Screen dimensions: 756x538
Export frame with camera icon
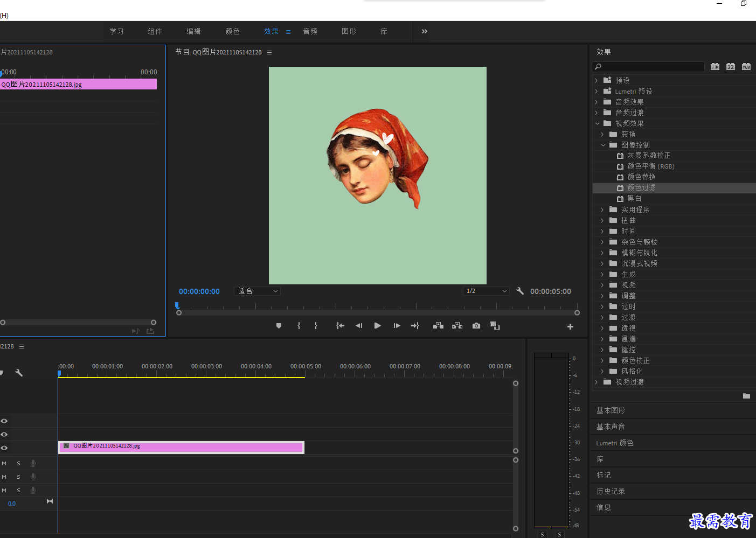pos(476,326)
